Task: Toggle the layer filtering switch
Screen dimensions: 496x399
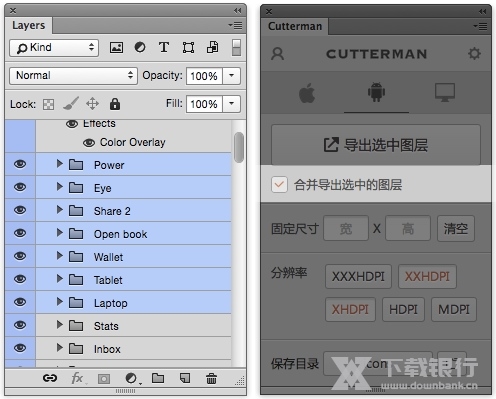Action: tap(236, 48)
